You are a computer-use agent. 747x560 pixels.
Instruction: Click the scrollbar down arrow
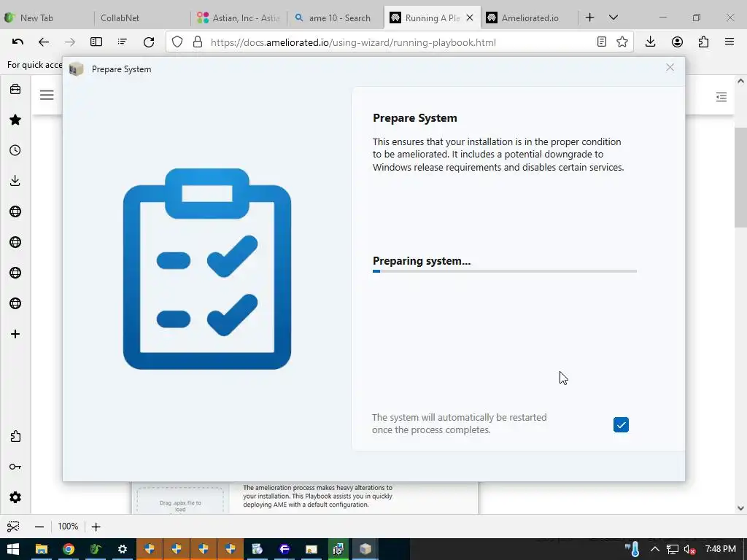[740, 508]
